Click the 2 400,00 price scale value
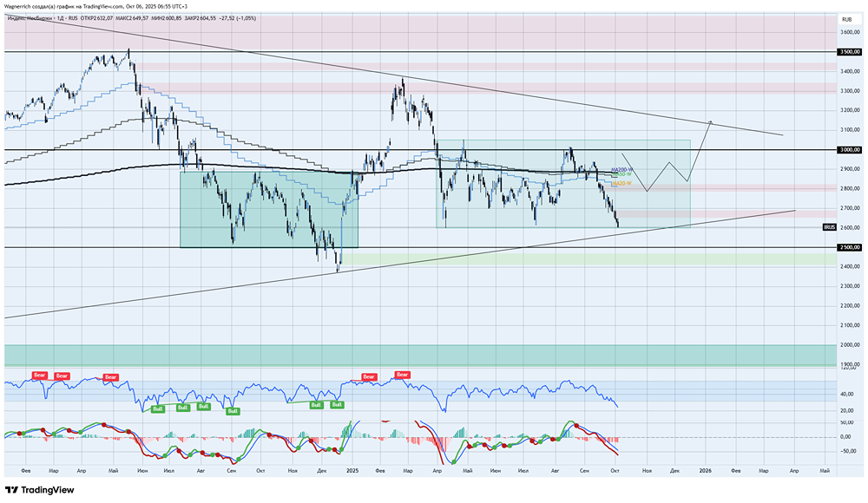The height and width of the screenshot is (503, 868). click(x=850, y=267)
